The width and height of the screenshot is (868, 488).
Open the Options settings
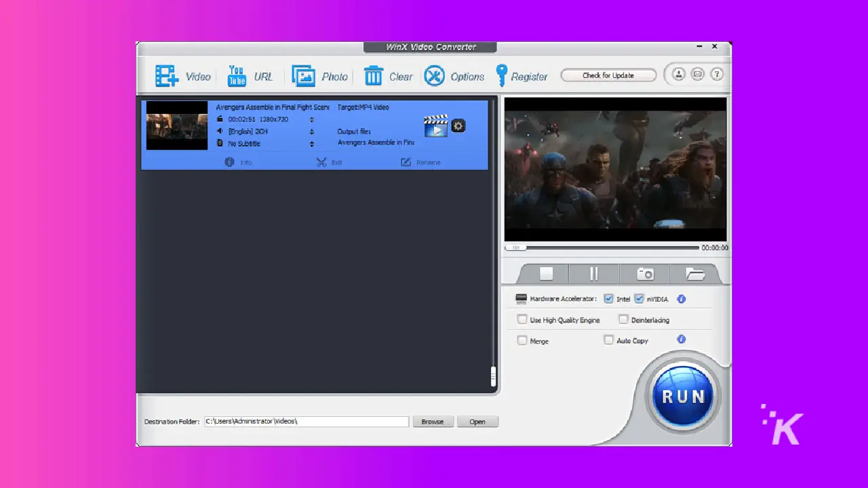coord(454,76)
